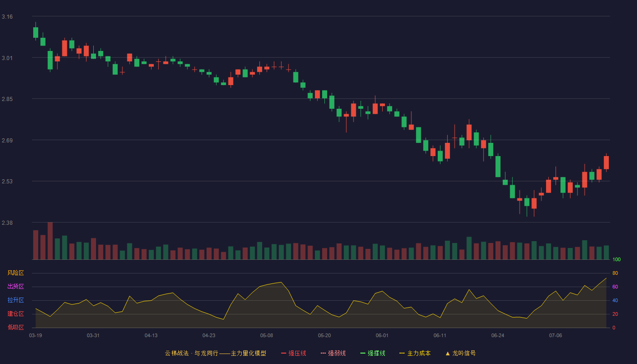The image size is (637, 364).
Task: Click the 03-19 date axis label
Action: (x=35, y=335)
